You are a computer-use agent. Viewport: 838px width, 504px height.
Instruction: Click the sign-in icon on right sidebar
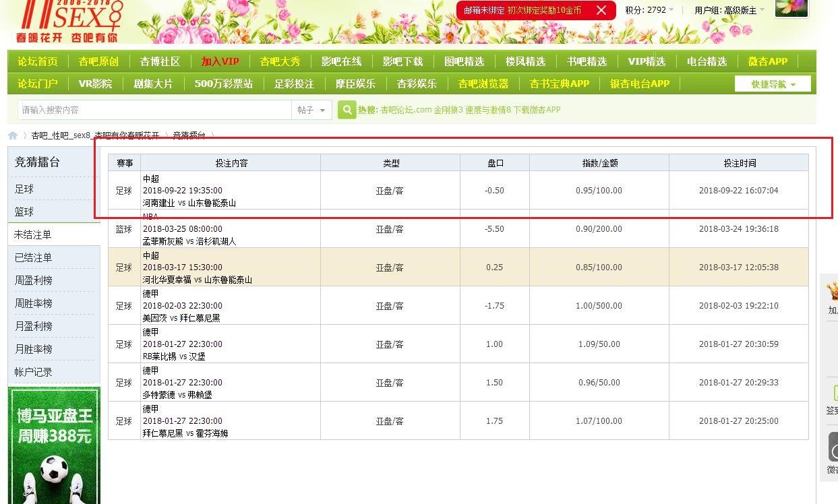point(833,393)
